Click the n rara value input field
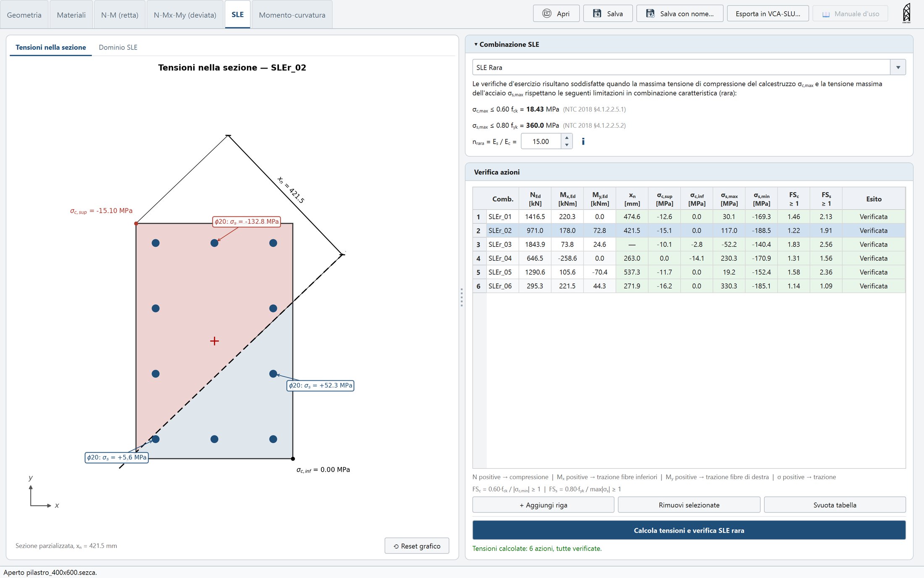 tap(541, 141)
